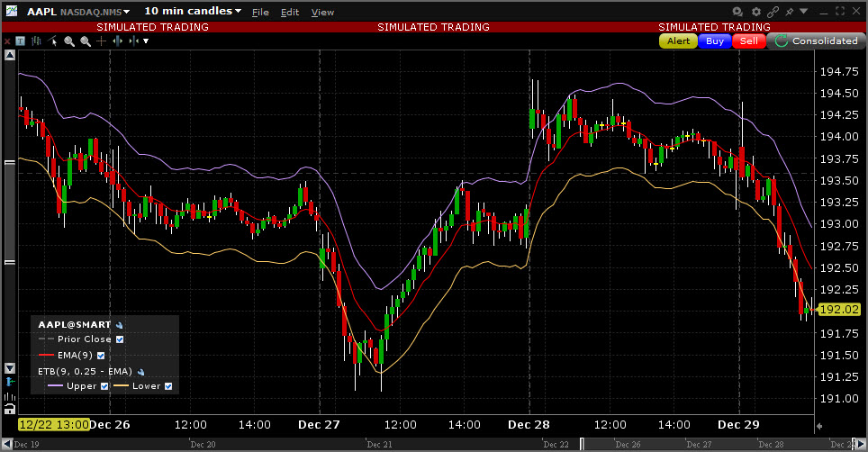This screenshot has width=868, height=452.
Task: Click the up arrow on left vertical scroll
Action: 10,55
